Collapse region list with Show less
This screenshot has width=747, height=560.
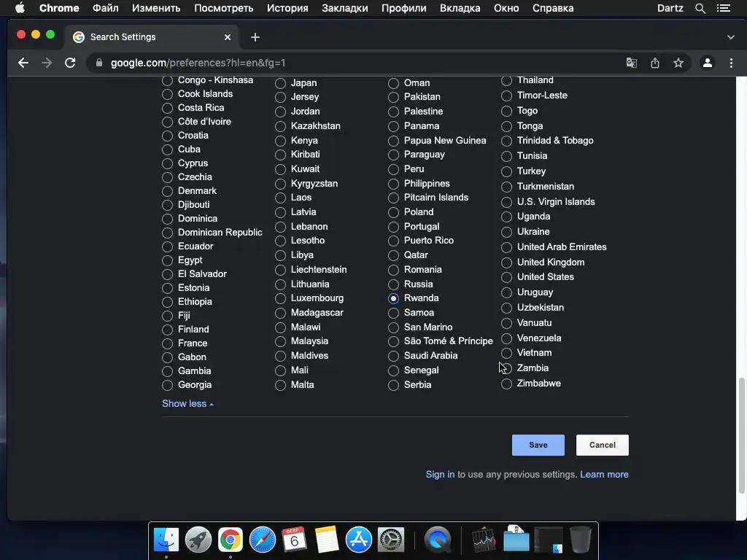pos(187,404)
